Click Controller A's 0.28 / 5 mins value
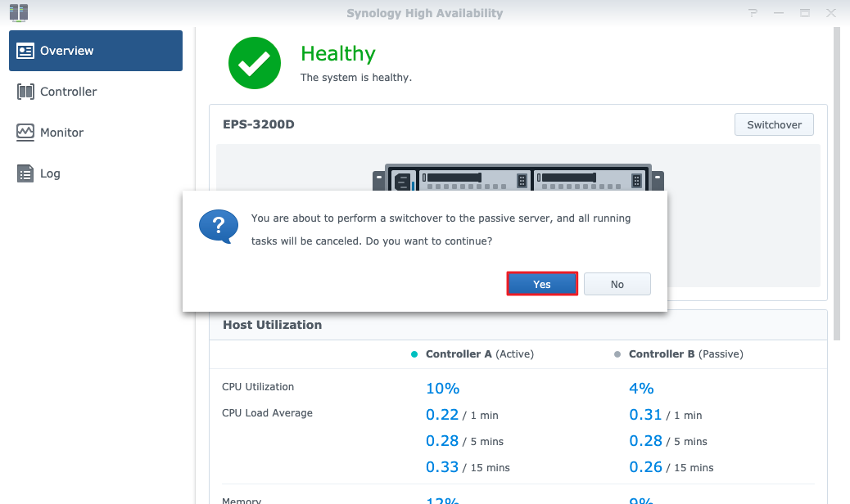Screen dimensions: 850x504 [464, 441]
